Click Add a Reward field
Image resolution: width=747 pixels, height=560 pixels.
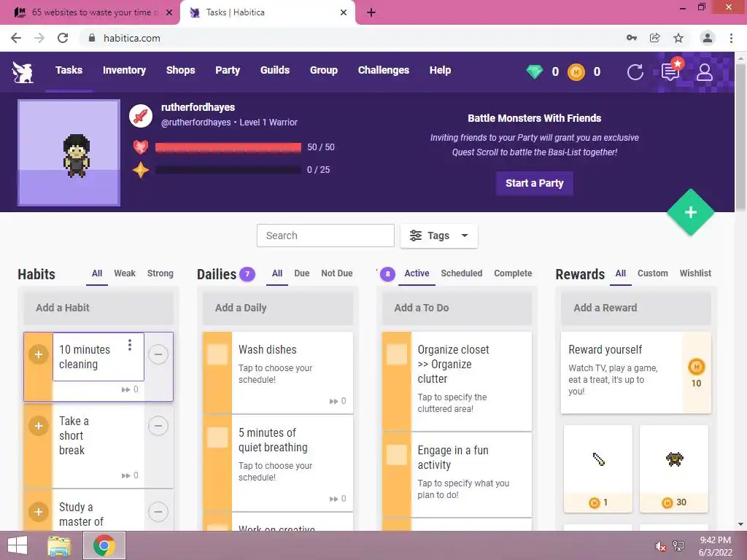point(636,308)
